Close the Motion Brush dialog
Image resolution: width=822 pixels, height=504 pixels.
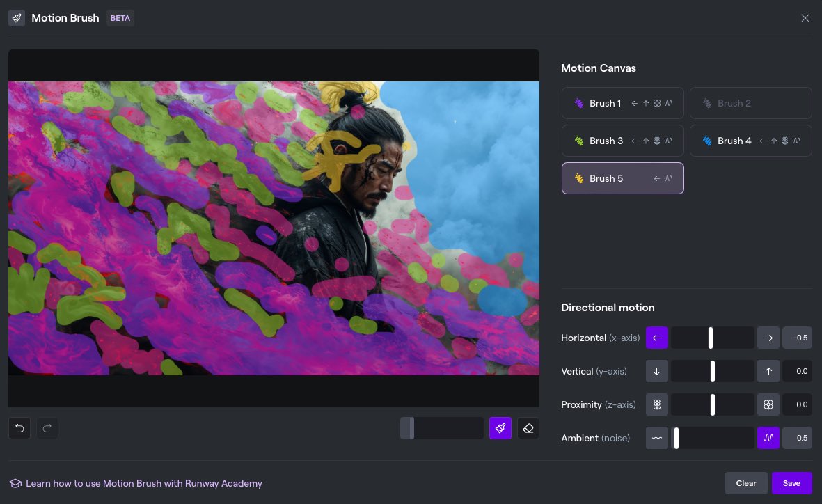click(x=805, y=18)
